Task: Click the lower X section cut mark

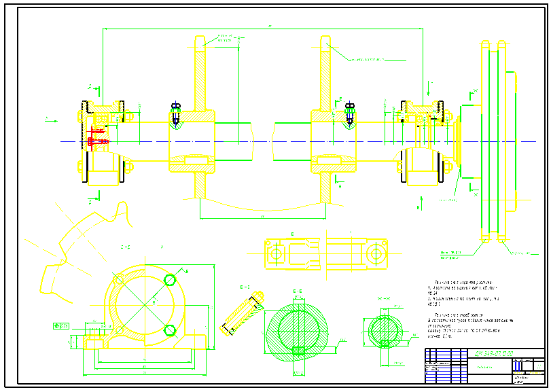Action: pyautogui.click(x=474, y=190)
